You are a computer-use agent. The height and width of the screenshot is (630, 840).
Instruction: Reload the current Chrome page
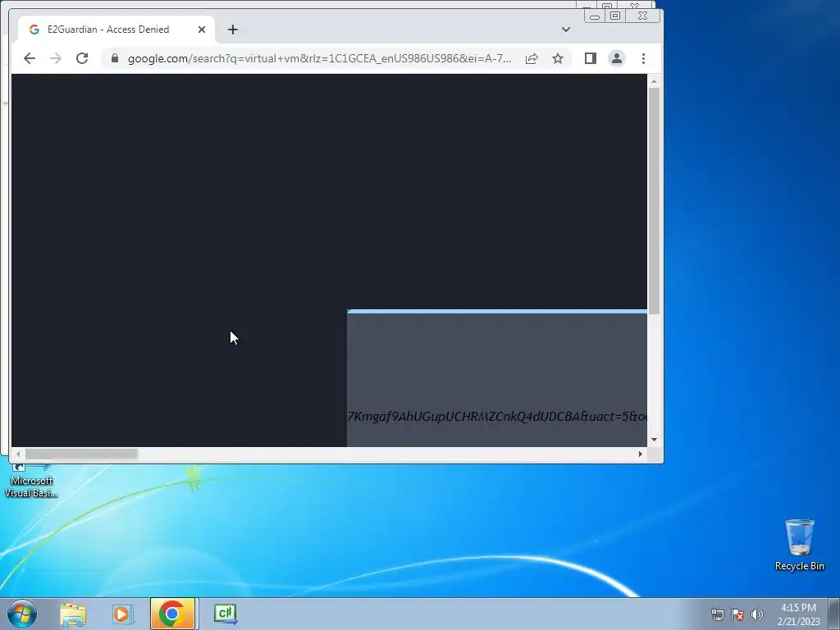[x=82, y=58]
